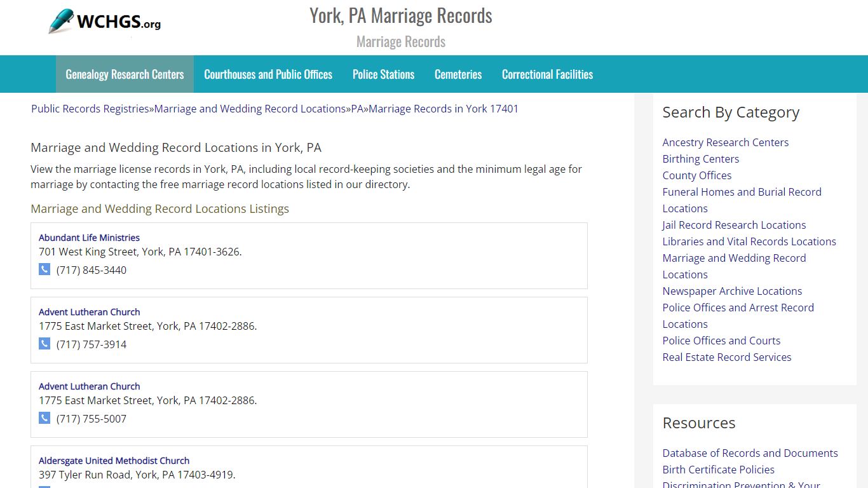Open Courthouses and Public Offices menu item
The image size is (868, 488).
tap(268, 74)
